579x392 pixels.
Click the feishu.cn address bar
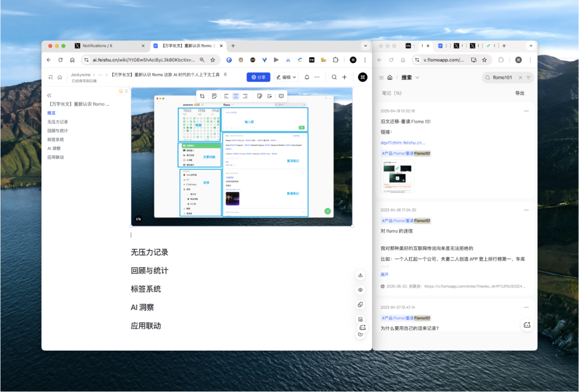pos(144,60)
